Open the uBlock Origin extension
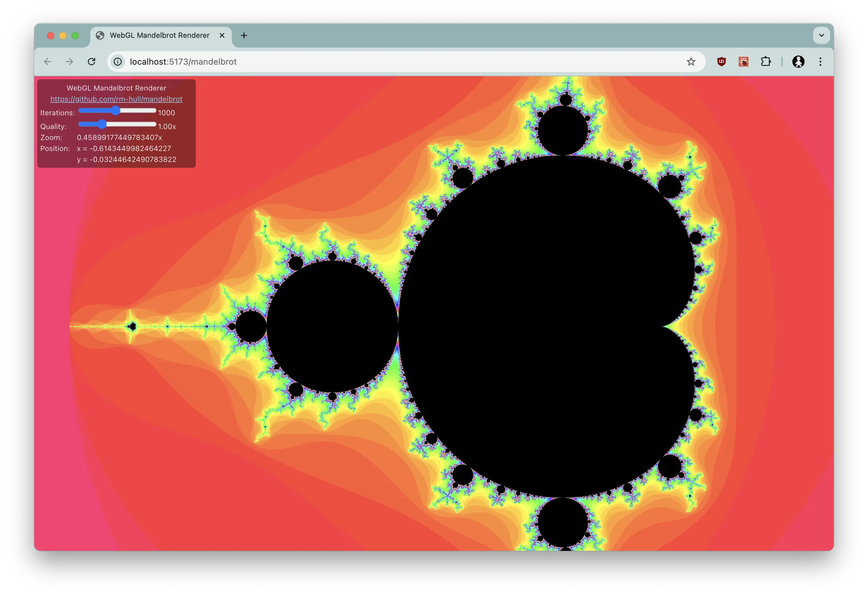 coord(721,62)
